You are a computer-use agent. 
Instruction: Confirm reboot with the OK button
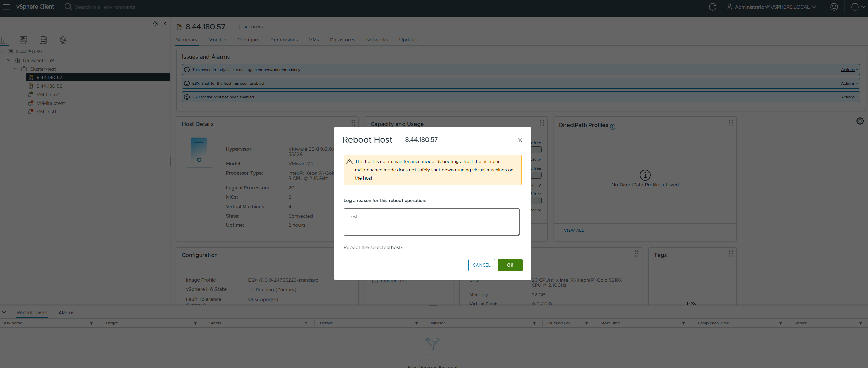tap(510, 265)
